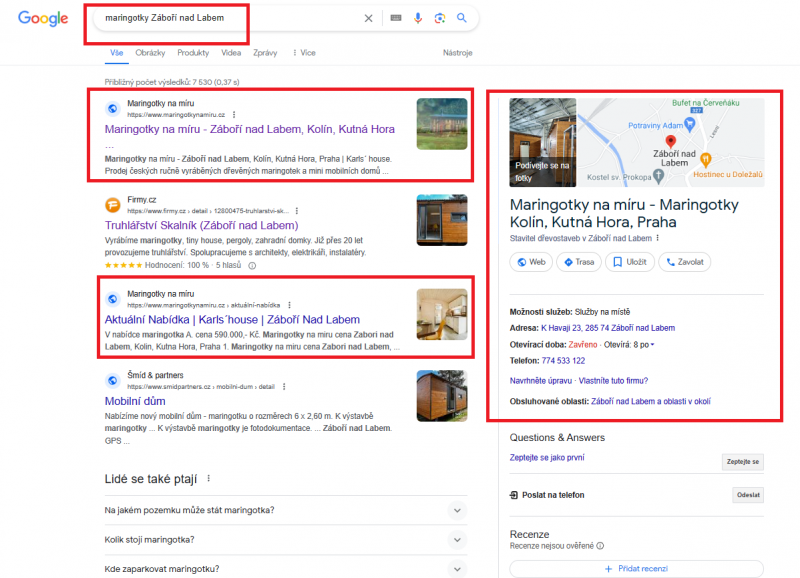This screenshot has height=578, width=800.
Task: Switch to the Videa tab
Action: [x=231, y=53]
